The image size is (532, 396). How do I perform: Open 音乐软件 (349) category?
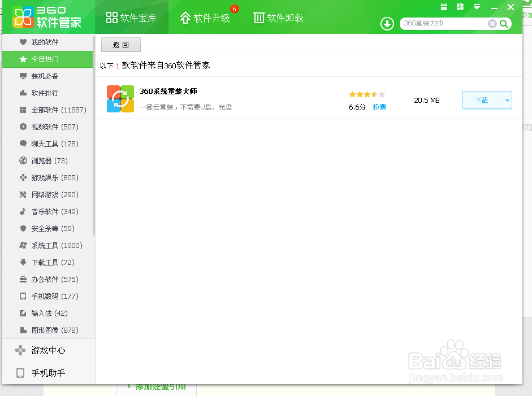click(x=47, y=212)
